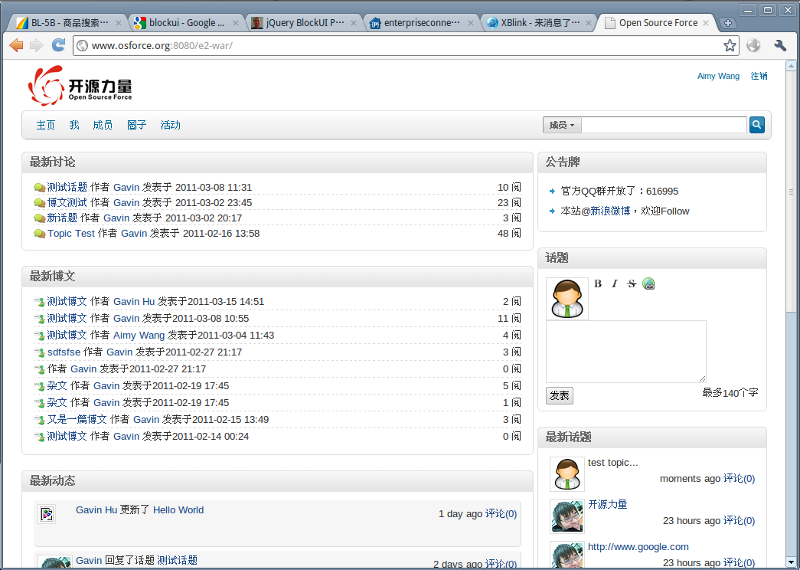
Task: Click the 注销 logout link
Action: click(759, 76)
